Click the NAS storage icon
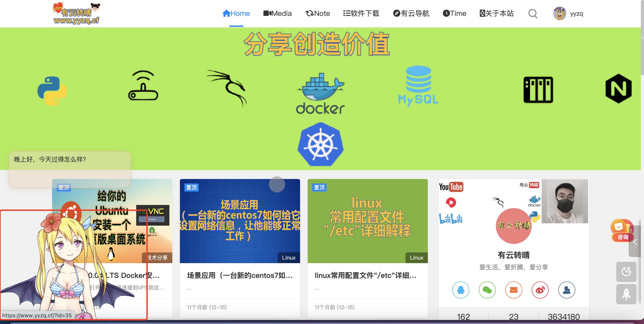 coord(538,90)
